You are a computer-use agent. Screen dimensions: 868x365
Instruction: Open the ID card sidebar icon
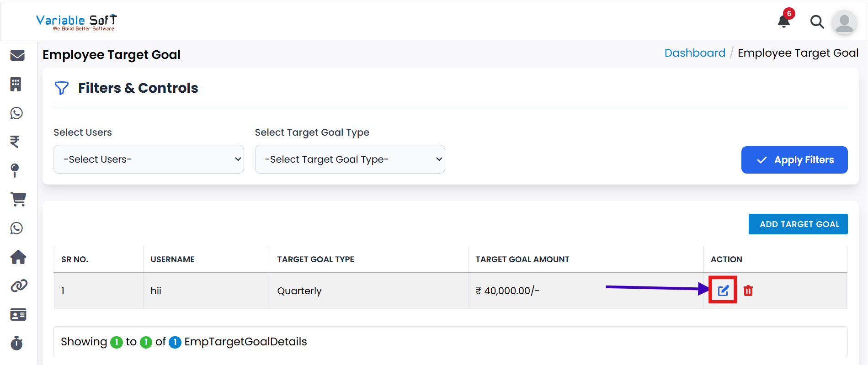tap(18, 315)
